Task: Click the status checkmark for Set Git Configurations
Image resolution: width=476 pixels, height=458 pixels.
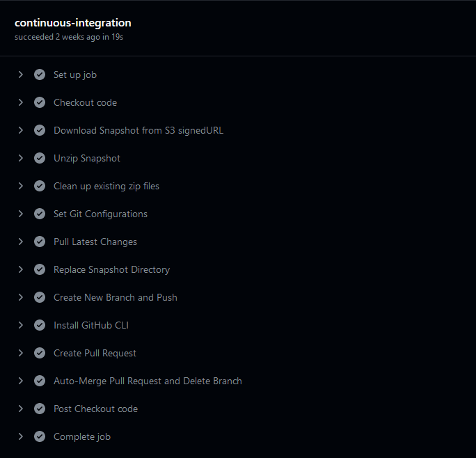Action: click(x=40, y=214)
